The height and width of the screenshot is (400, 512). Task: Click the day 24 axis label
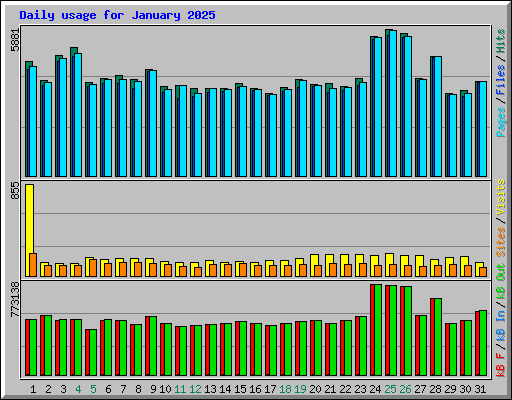coord(375,389)
